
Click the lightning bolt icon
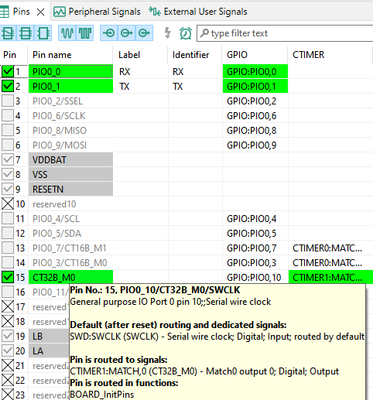pyautogui.click(x=168, y=33)
